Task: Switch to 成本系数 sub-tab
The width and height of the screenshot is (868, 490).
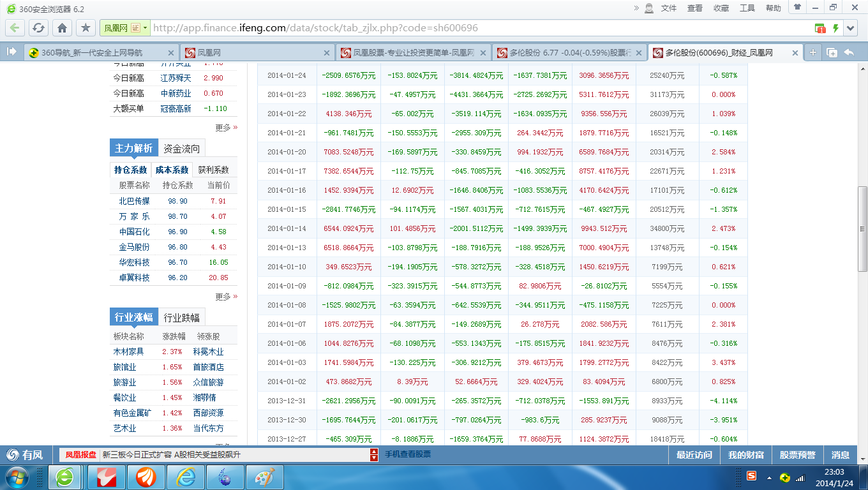Action: 172,170
